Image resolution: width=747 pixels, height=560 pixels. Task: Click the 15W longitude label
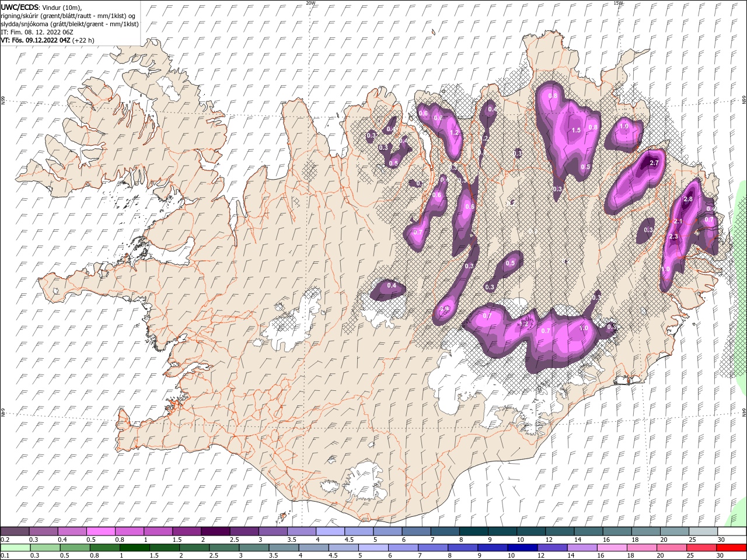(618, 3)
